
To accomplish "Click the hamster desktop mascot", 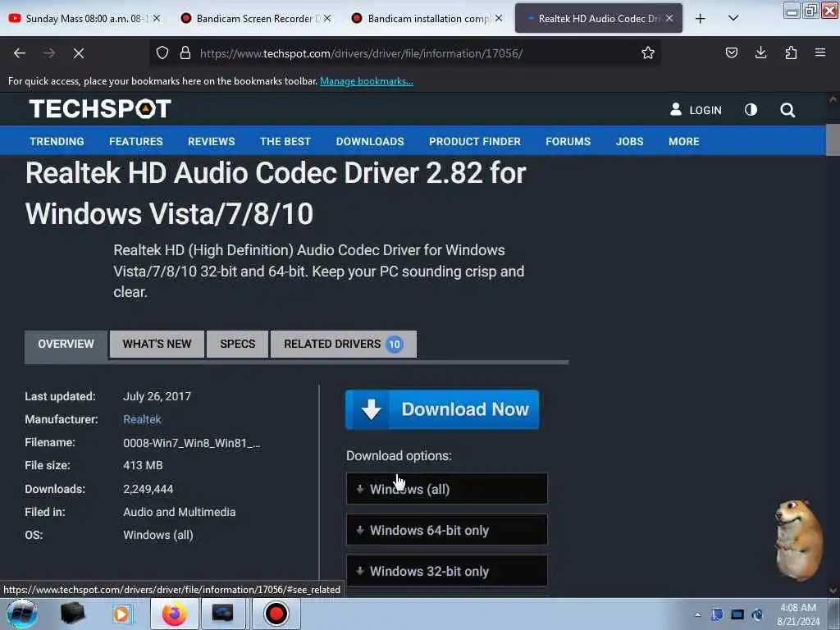I will pos(799,540).
